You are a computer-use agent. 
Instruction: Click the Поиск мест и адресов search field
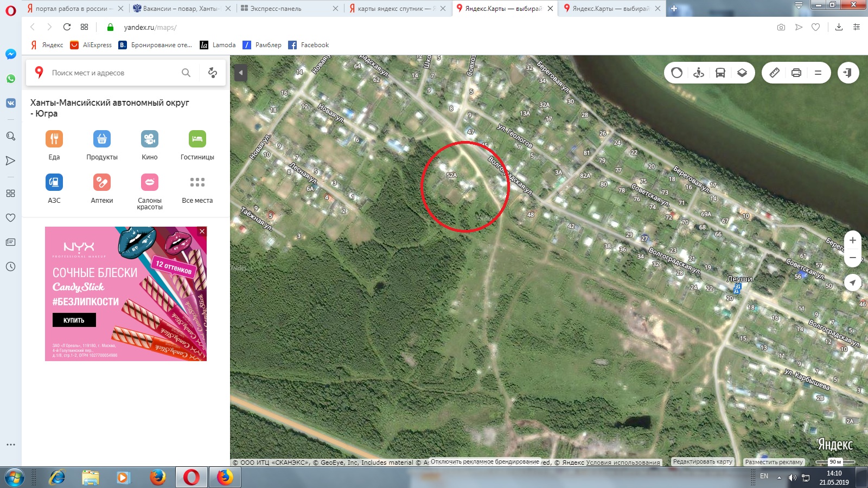coord(114,73)
